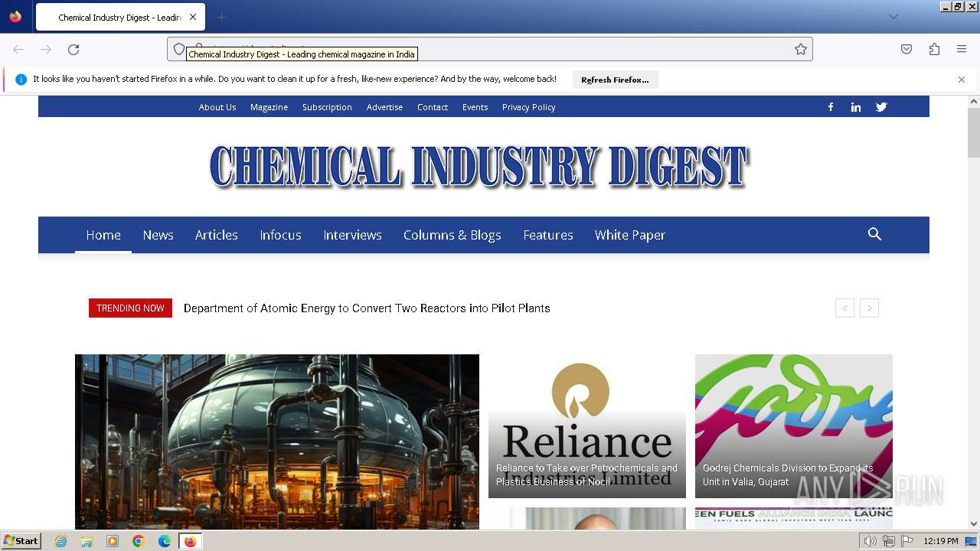Dismiss the Firefox refresh notification bar

962,80
